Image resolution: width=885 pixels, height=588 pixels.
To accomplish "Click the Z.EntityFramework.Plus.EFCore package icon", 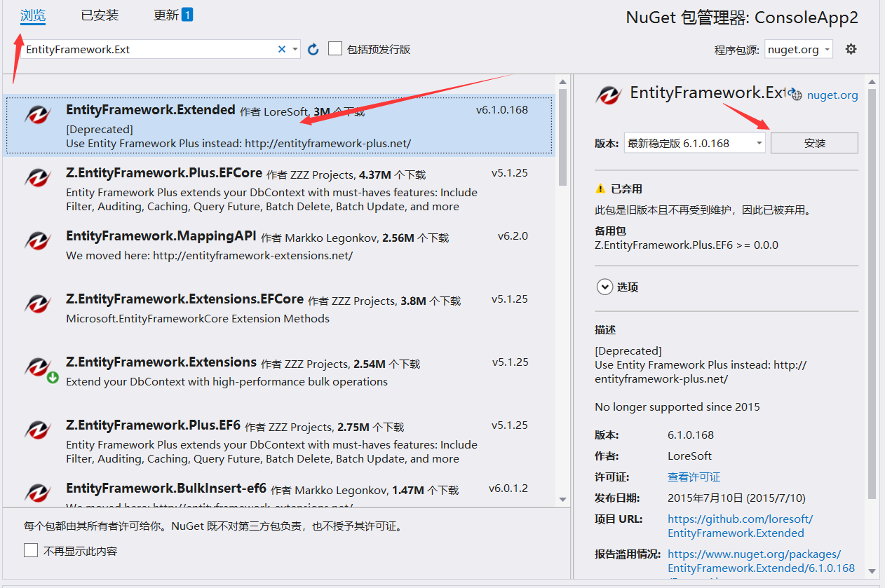I will click(x=37, y=177).
